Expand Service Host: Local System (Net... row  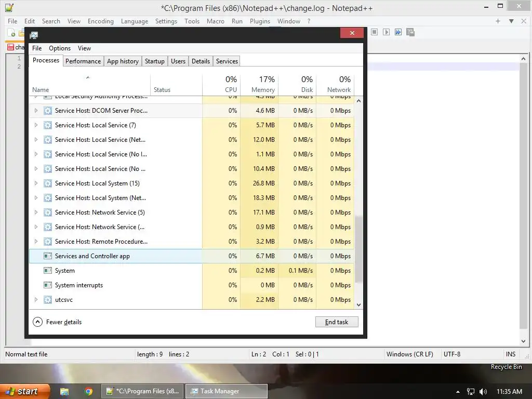point(36,198)
